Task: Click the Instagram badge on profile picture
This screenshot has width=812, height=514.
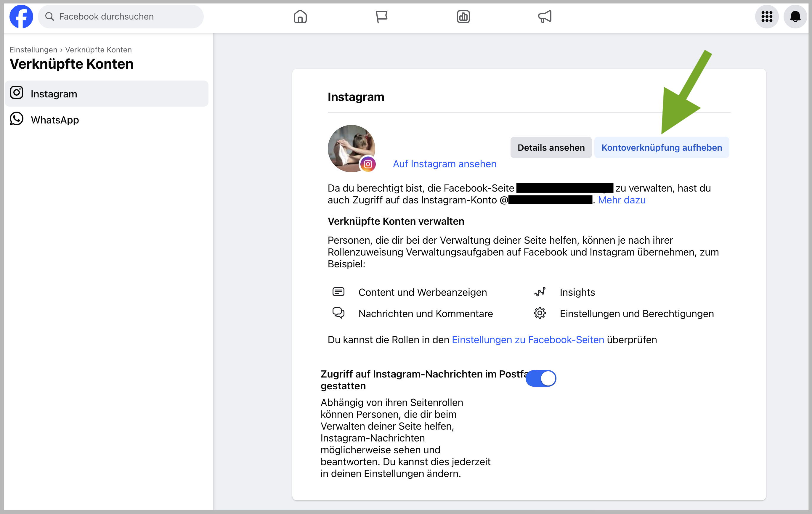Action: 368,164
